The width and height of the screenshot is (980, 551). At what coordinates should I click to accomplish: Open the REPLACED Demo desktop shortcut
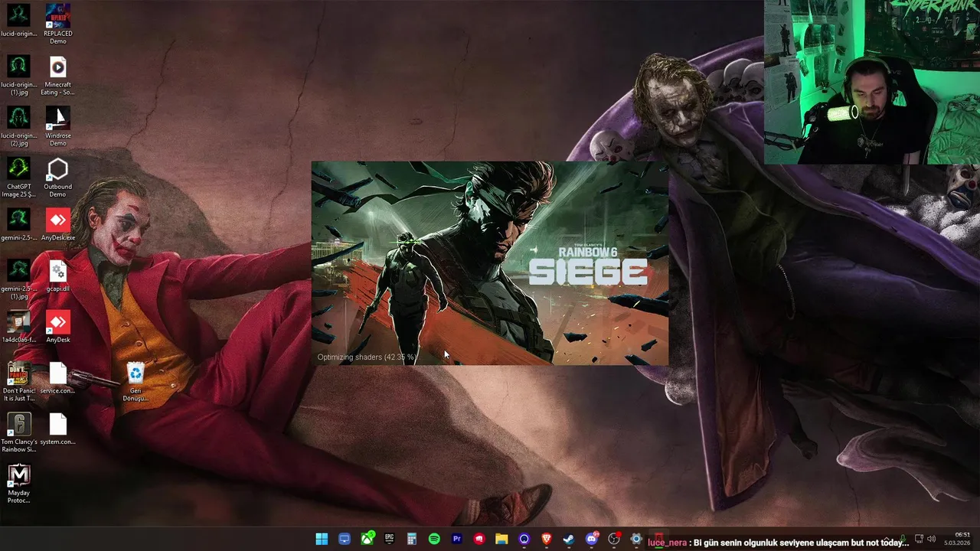[x=58, y=24]
